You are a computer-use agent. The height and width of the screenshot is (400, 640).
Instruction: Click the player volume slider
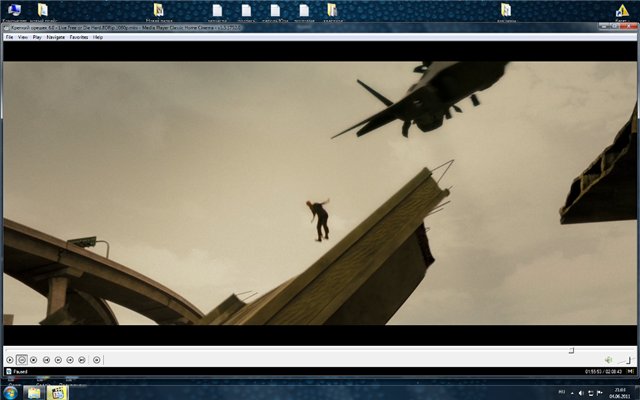(x=624, y=360)
